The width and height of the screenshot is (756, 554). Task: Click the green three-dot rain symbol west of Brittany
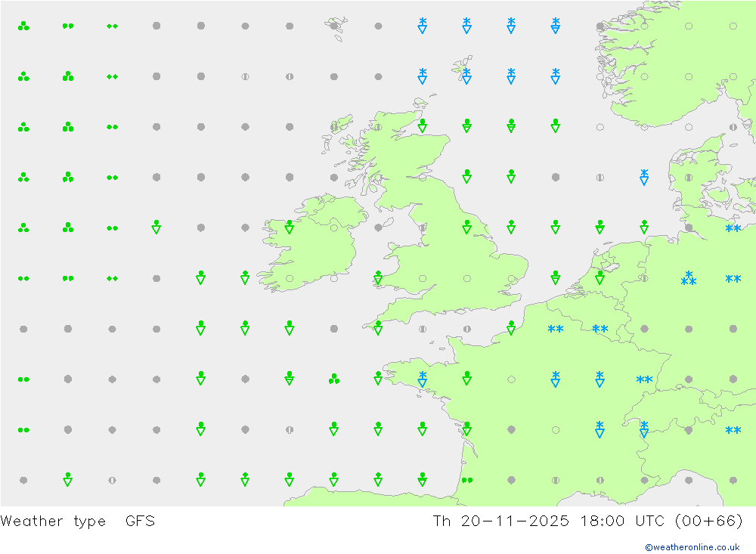point(333,379)
